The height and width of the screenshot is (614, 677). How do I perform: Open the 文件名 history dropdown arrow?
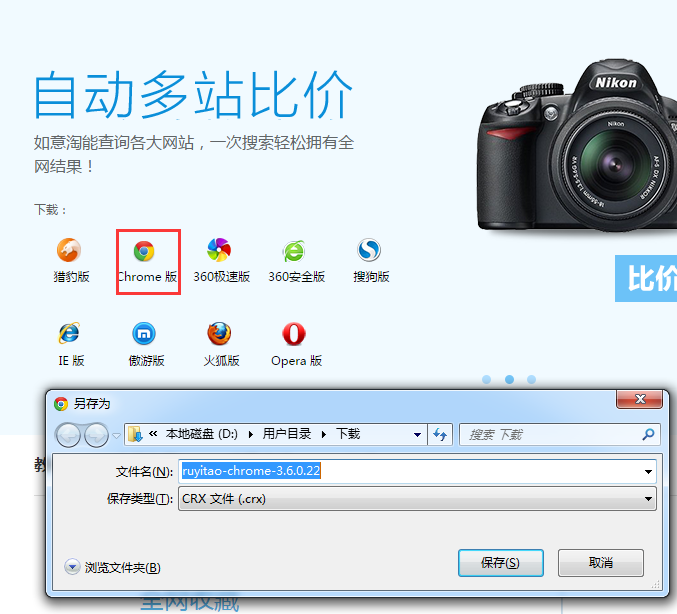pos(648,471)
